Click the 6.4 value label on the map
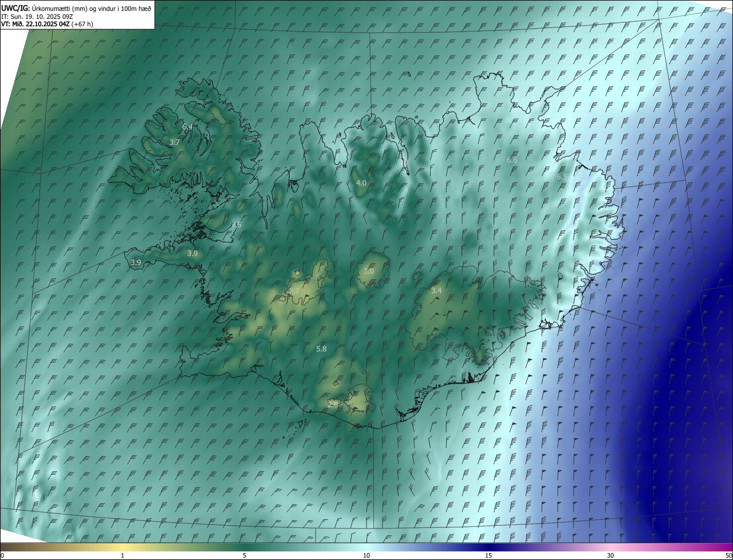Screen dimensions: 733x560 coord(187,127)
